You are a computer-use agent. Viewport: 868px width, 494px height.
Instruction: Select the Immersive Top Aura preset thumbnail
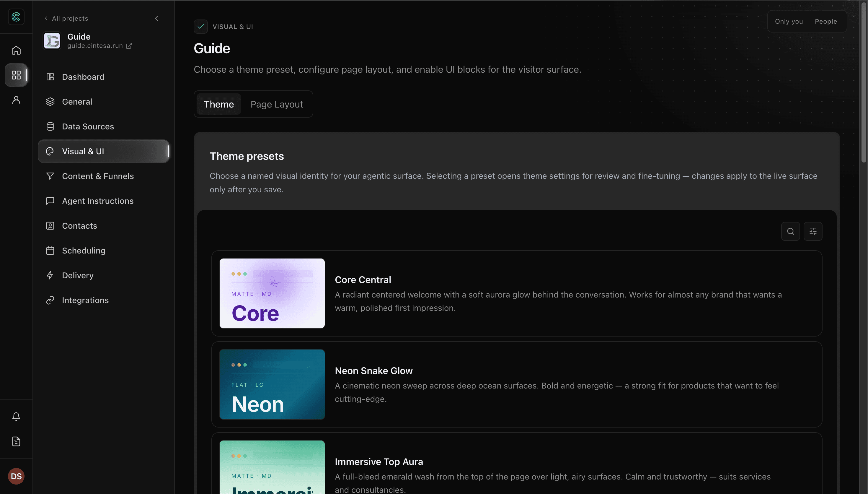(x=272, y=467)
